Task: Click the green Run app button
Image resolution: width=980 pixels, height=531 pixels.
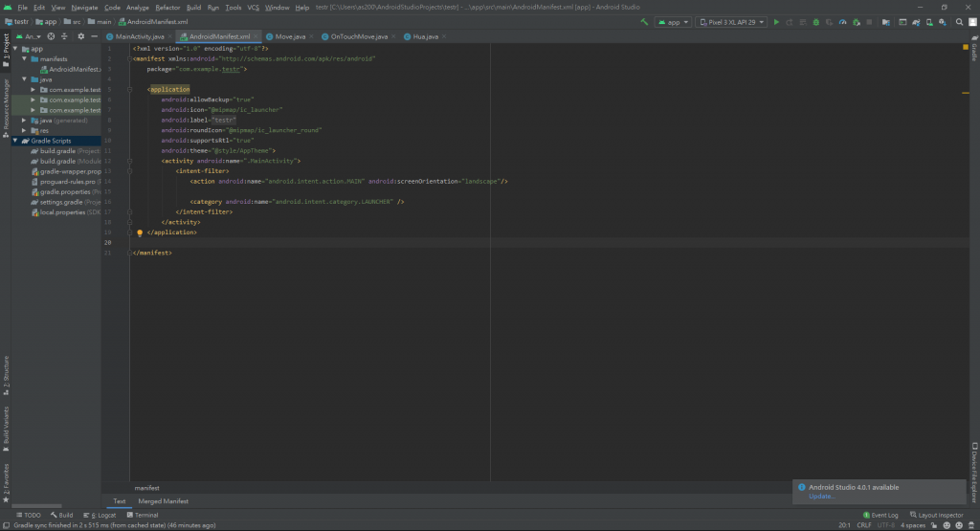Action: (776, 21)
